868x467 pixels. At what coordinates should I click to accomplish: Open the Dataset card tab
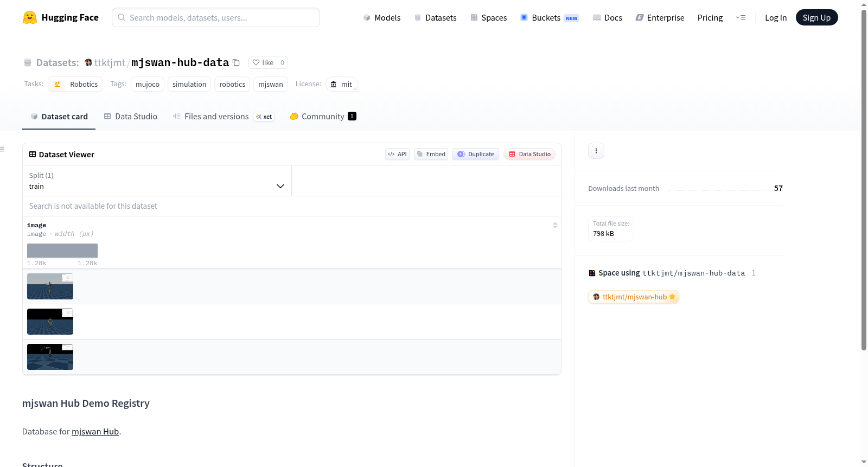coord(59,116)
